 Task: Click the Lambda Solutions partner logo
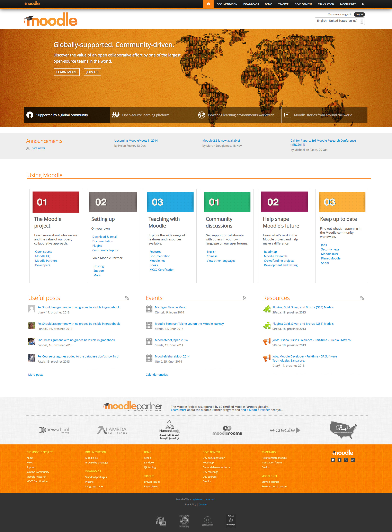pos(112,430)
